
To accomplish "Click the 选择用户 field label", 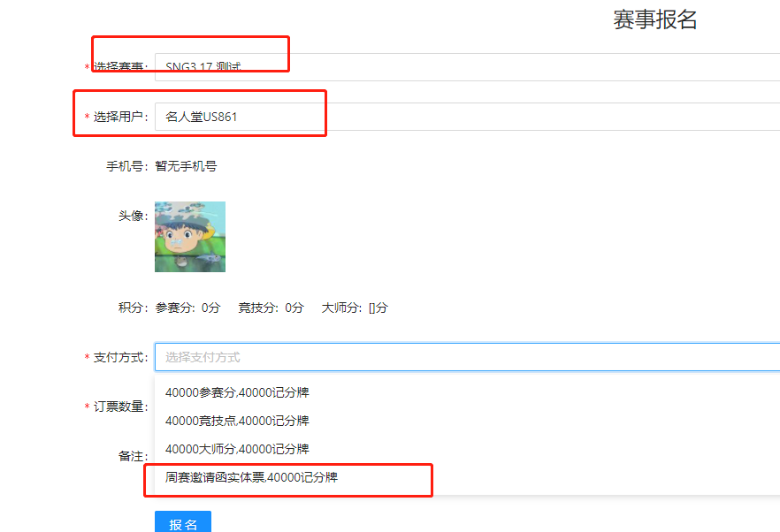I will click(x=119, y=117).
